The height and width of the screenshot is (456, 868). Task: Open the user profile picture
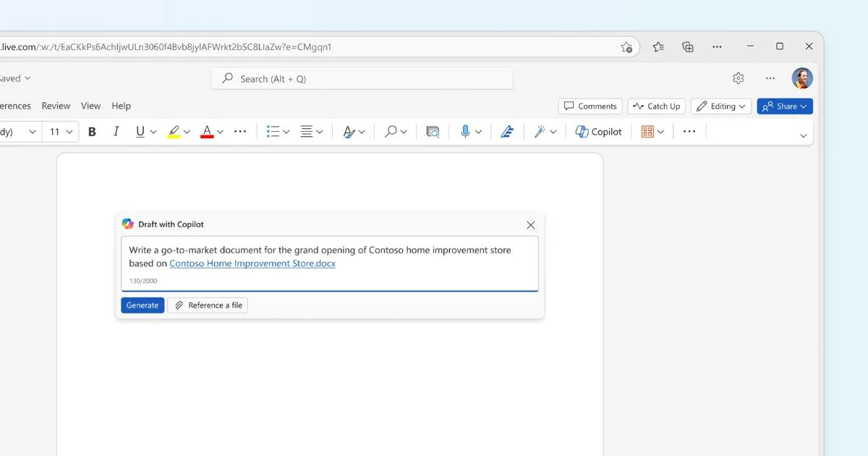tap(802, 78)
